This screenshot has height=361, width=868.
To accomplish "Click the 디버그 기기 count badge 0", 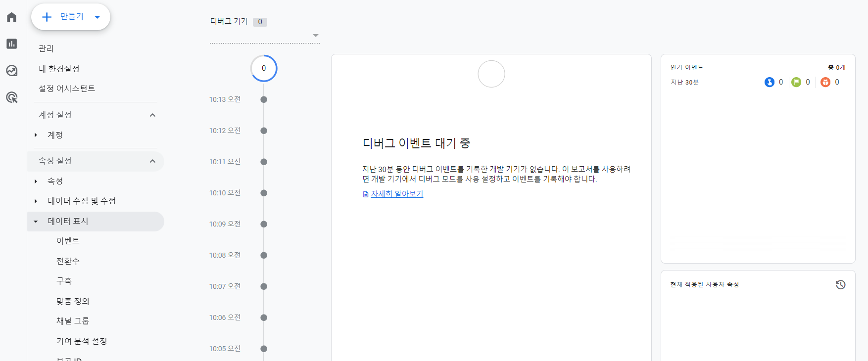I will coord(260,22).
